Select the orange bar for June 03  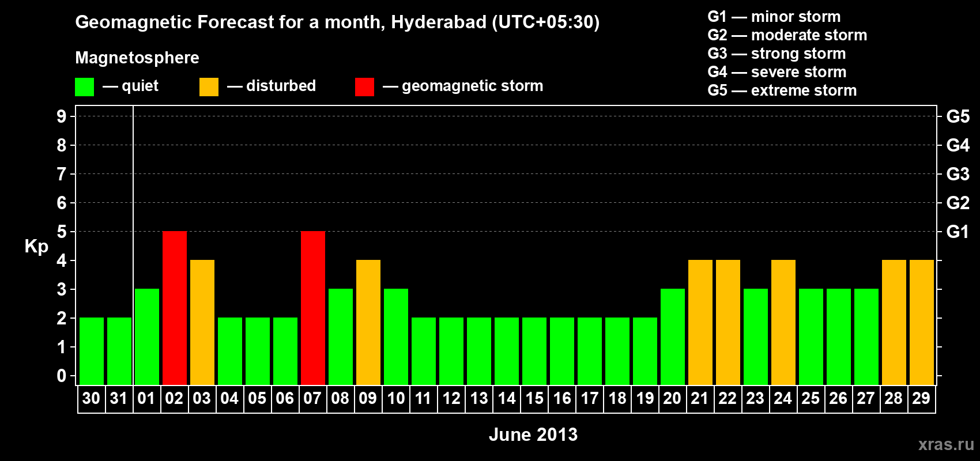(x=202, y=322)
